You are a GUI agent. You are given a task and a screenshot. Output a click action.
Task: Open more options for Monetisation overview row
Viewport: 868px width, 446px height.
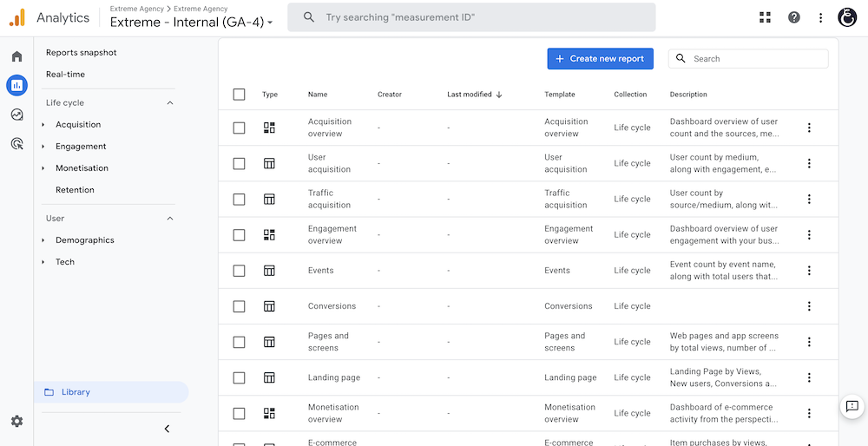pyautogui.click(x=809, y=413)
